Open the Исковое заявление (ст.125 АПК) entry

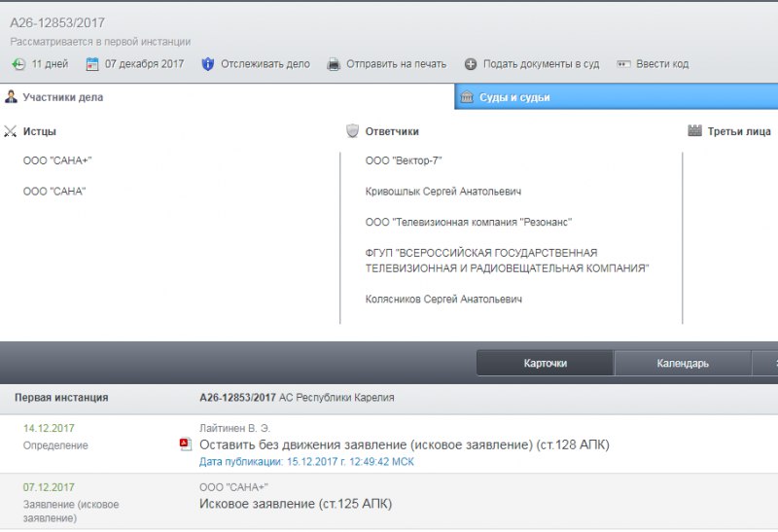point(296,504)
